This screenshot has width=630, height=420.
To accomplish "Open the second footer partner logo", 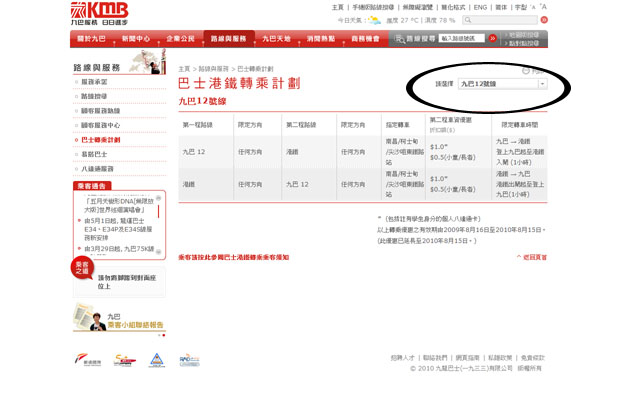I will [x=125, y=360].
